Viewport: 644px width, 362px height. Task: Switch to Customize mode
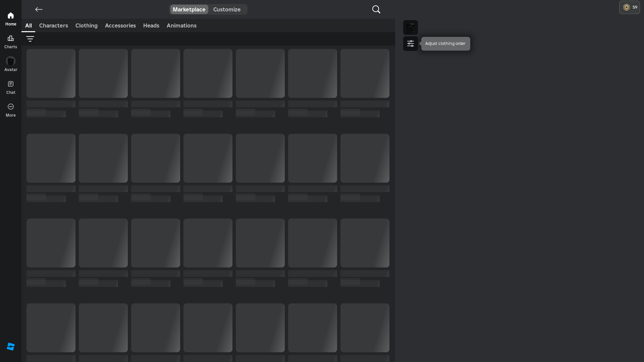[x=227, y=9]
